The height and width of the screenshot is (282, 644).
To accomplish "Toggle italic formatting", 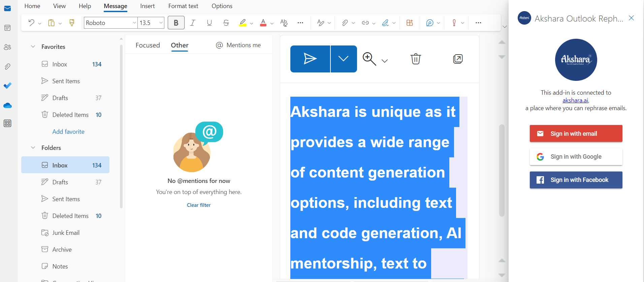I will 193,23.
